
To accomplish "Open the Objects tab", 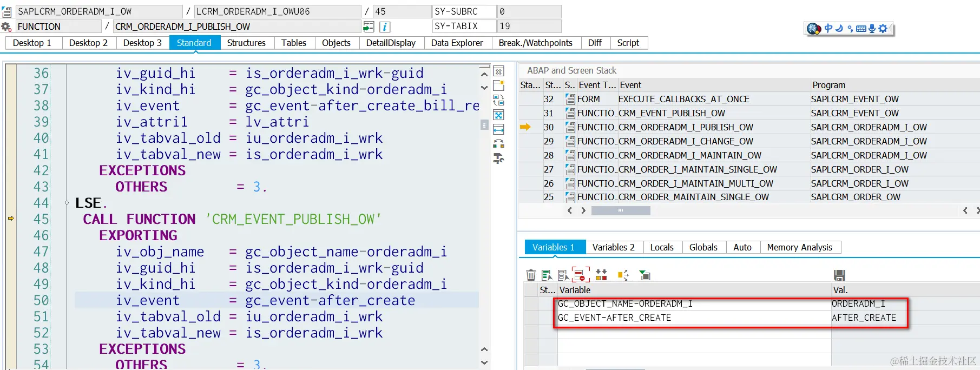I will [x=337, y=43].
